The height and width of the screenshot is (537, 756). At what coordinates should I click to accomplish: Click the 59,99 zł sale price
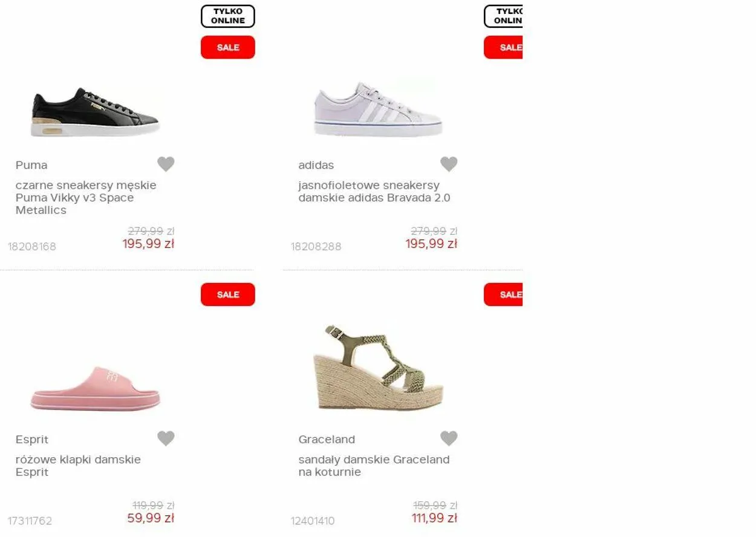coord(151,518)
